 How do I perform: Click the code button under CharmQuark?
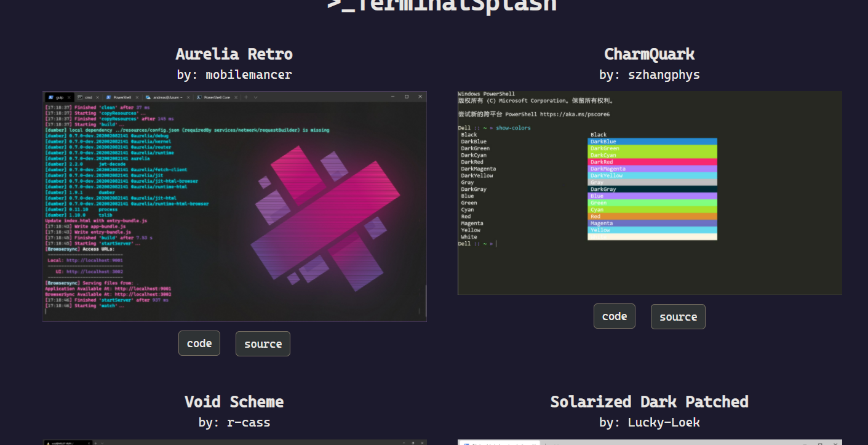pyautogui.click(x=615, y=316)
